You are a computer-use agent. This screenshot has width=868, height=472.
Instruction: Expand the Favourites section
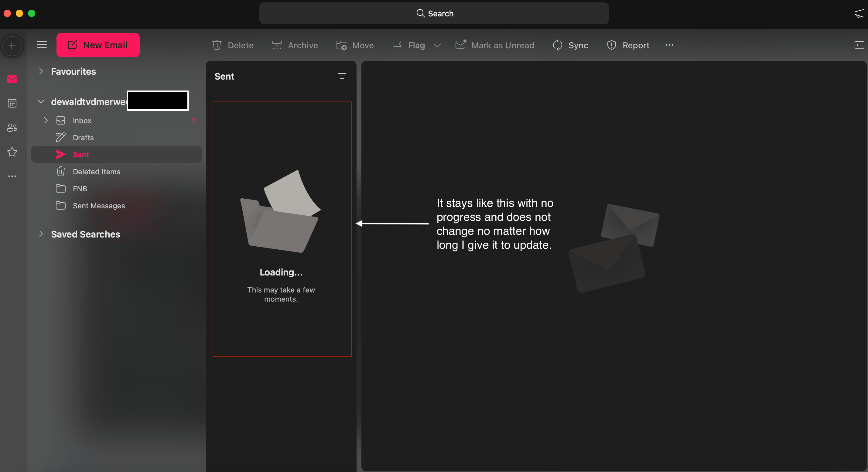coord(41,71)
